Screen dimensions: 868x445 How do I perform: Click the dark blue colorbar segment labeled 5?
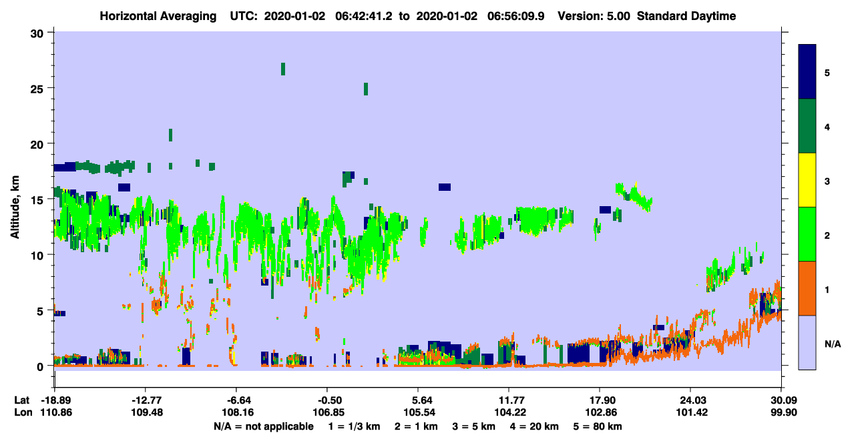(807, 72)
